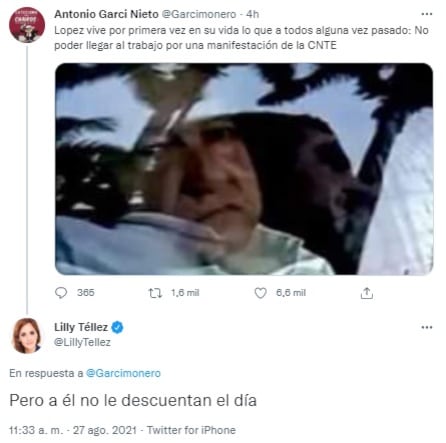Viewport: 446px width, 443px height.
Task: Open Lilly Téllez's profile photo
Action: click(27, 335)
